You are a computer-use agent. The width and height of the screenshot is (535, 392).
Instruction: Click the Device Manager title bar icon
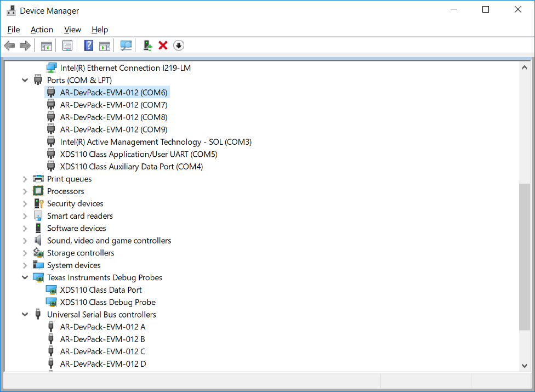pyautogui.click(x=12, y=10)
